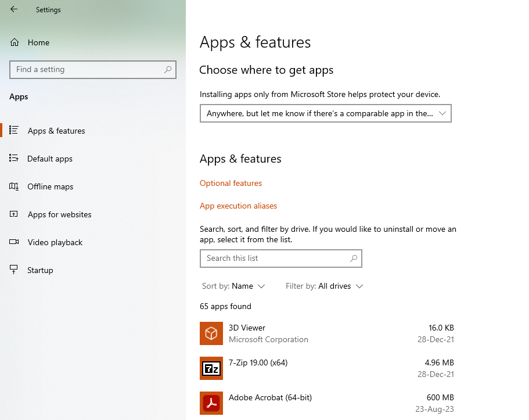Image resolution: width=529 pixels, height=420 pixels.
Task: Click the Adobe Acrobat app icon
Action: point(211,403)
